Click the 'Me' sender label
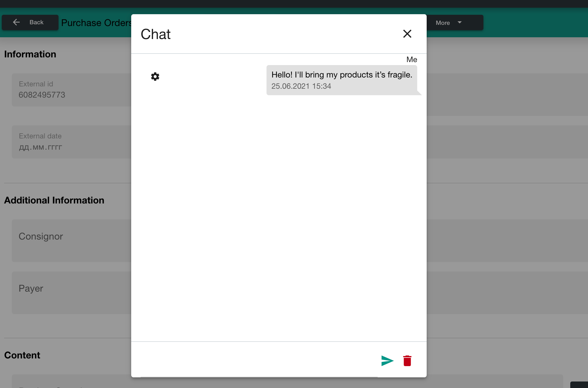 [412, 59]
